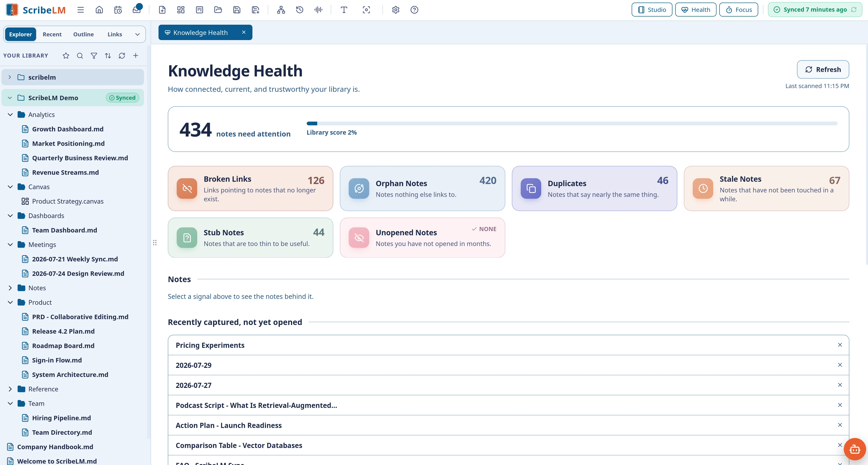Image resolution: width=868 pixels, height=465 pixels.
Task: Click the favorites star icon in library
Action: [66, 55]
